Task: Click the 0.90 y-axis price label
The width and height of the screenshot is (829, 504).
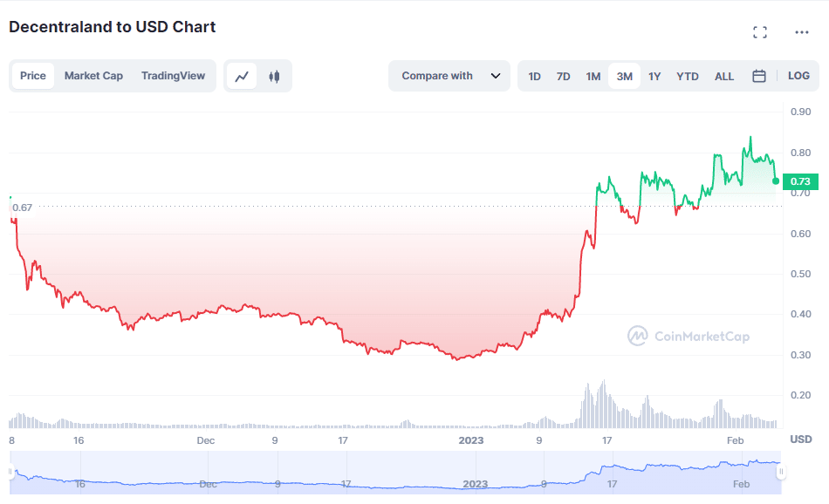Action: click(800, 112)
